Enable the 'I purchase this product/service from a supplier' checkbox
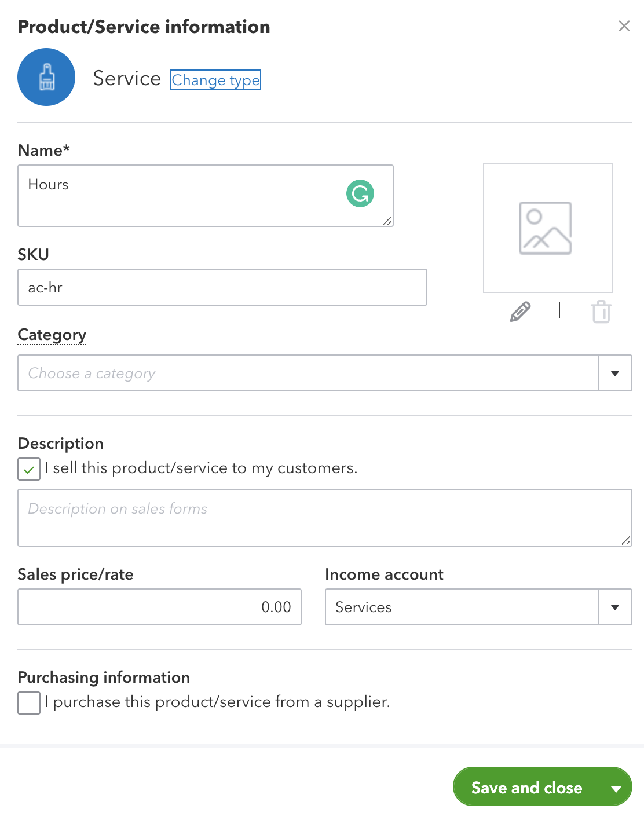The width and height of the screenshot is (644, 820). point(28,703)
